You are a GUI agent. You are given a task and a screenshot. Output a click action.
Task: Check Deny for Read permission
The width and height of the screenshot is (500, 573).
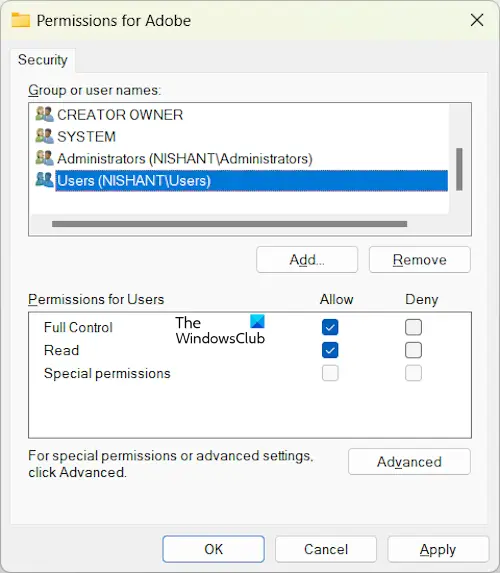click(413, 350)
